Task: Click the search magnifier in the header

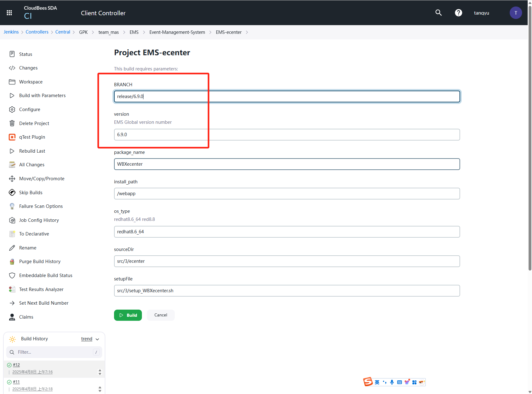Action: (438, 13)
